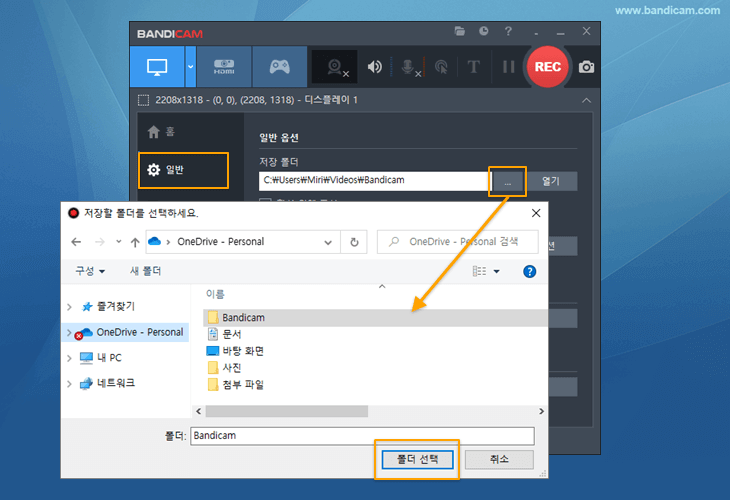730x500 pixels.
Task: Click the capture area rectangle icon
Action: point(143,100)
